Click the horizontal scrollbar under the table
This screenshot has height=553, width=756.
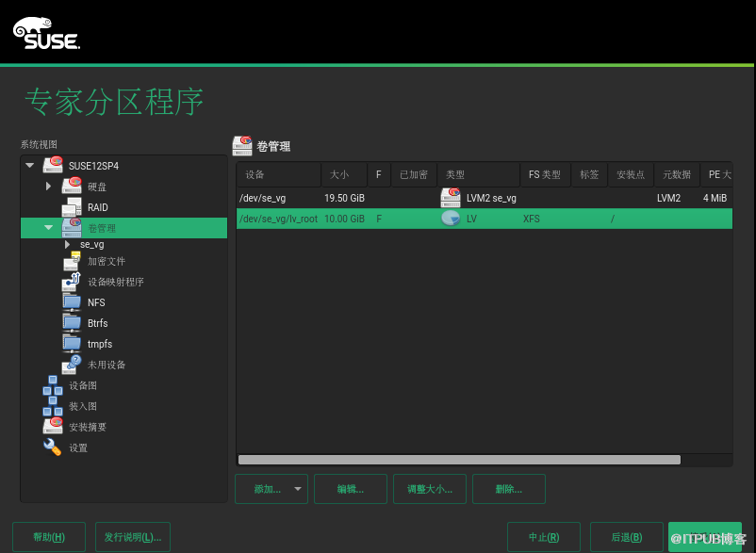459,460
